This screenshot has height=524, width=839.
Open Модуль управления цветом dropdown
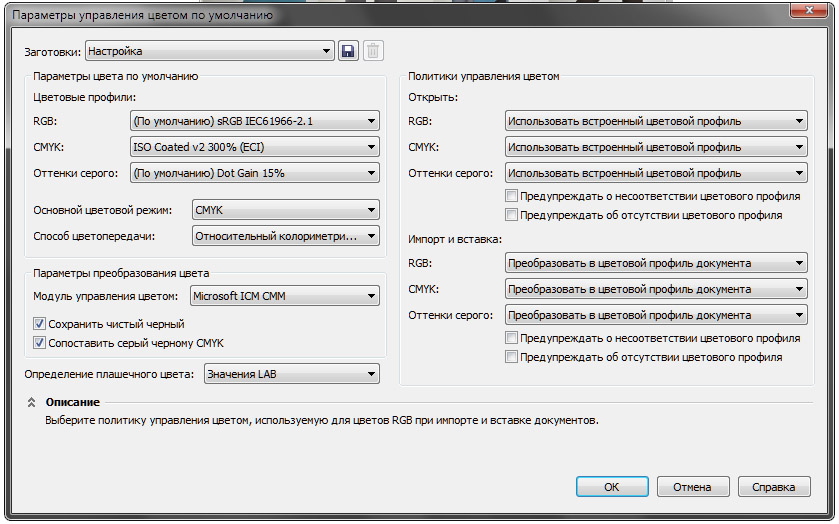pyautogui.click(x=285, y=296)
